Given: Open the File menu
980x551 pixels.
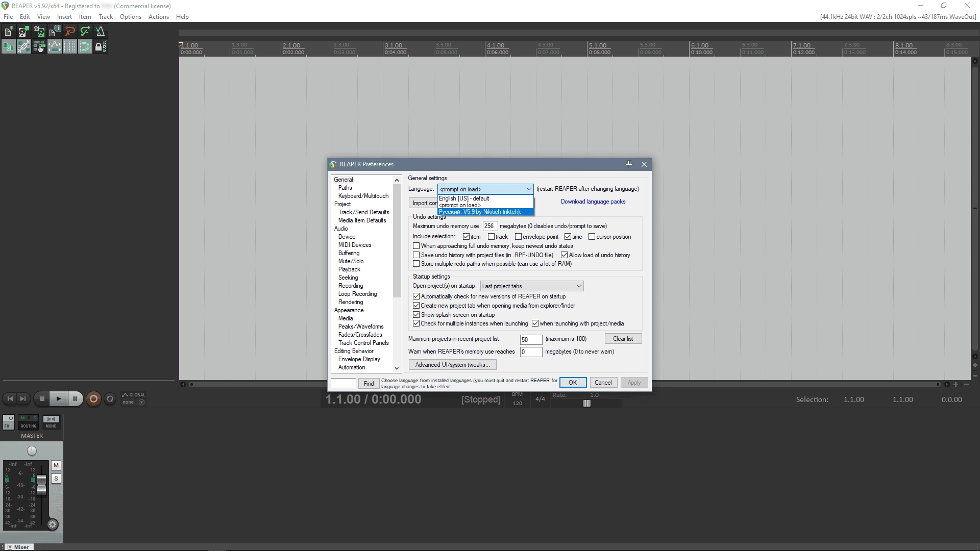Looking at the screenshot, I should pyautogui.click(x=8, y=17).
